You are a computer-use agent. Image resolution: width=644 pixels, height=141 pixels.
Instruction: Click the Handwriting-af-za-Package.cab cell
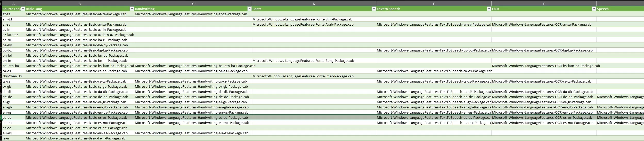point(193,14)
